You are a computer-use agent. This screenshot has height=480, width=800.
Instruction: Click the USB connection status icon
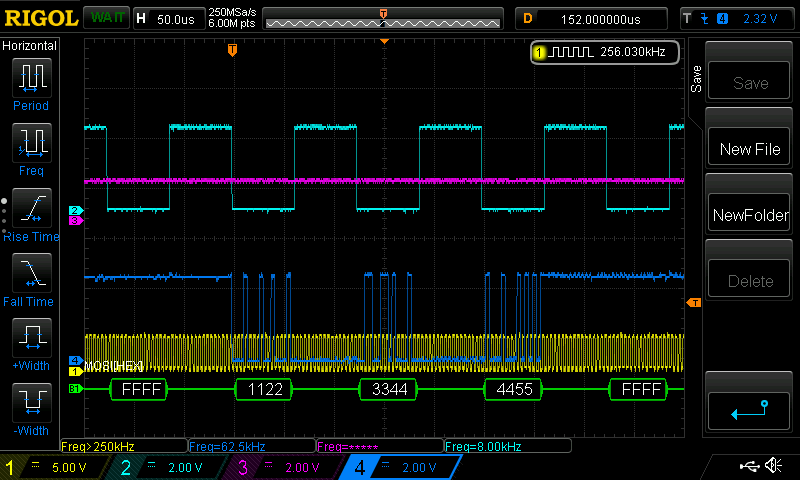coord(749,465)
